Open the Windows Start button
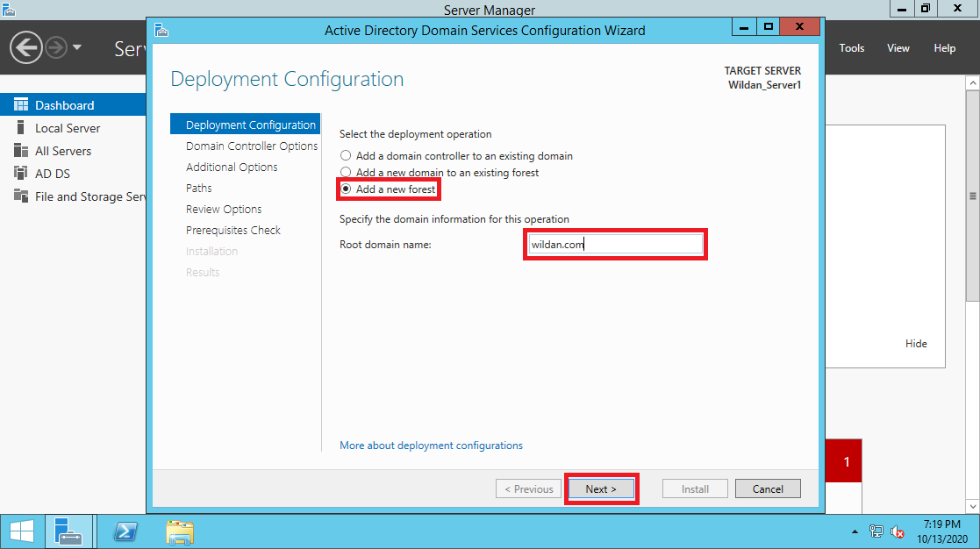The height and width of the screenshot is (549, 980). click(x=22, y=532)
